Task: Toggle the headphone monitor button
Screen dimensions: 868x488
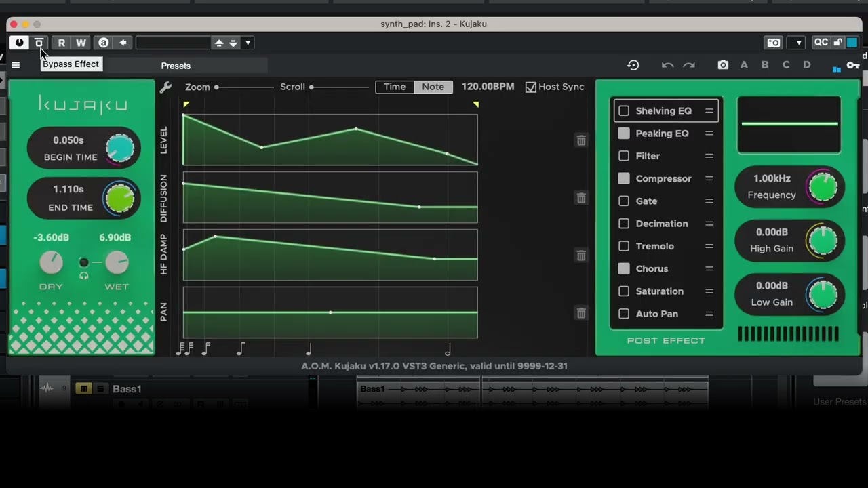Action: (x=83, y=262)
